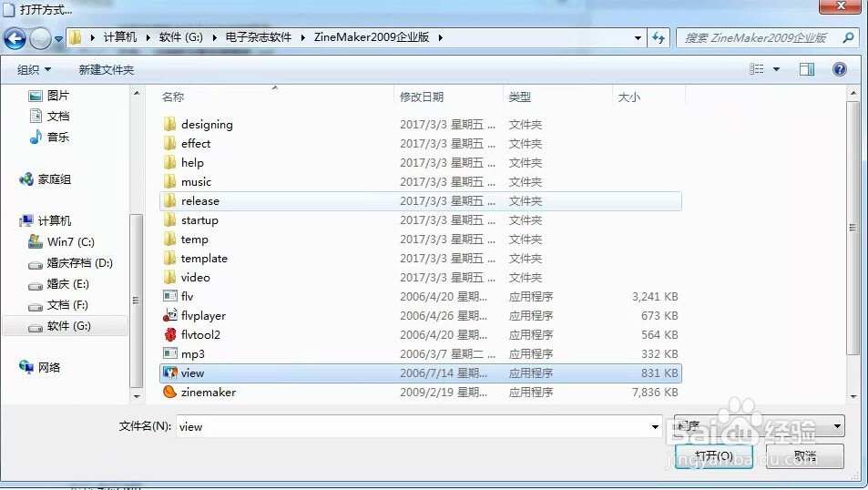Image resolution: width=868 pixels, height=490 pixels.
Task: Select the temp folder icon
Action: [x=169, y=240]
